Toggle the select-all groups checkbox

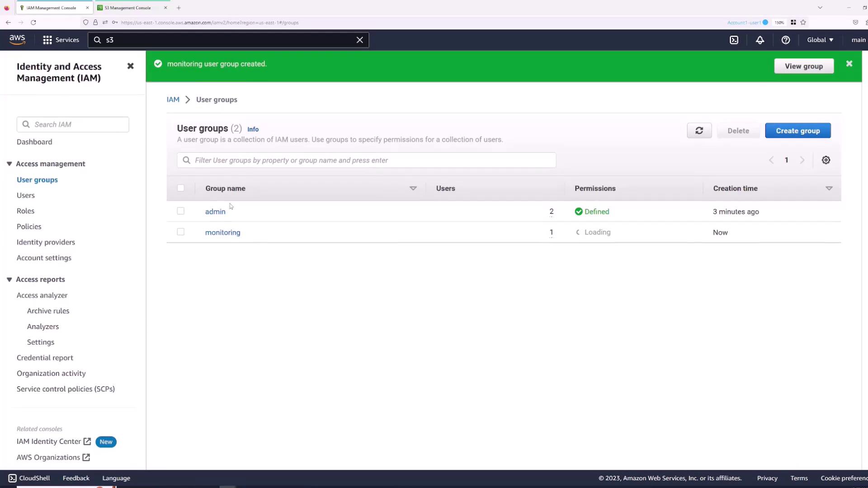click(180, 188)
